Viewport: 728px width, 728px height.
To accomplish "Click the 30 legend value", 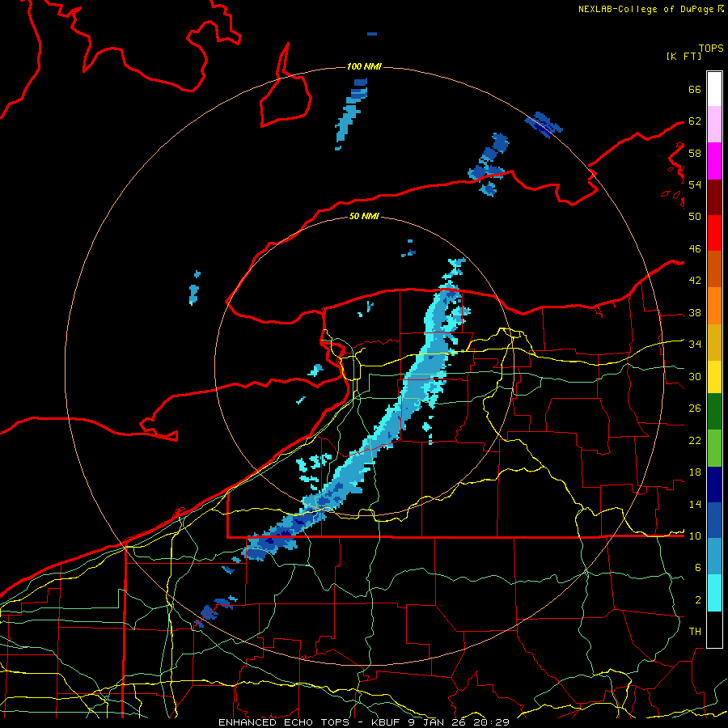I will 695,376.
